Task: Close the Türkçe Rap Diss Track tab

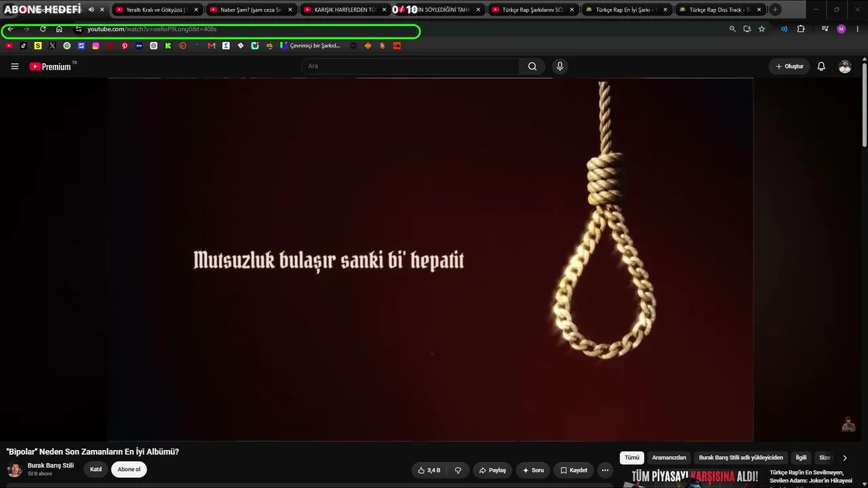Action: [759, 9]
